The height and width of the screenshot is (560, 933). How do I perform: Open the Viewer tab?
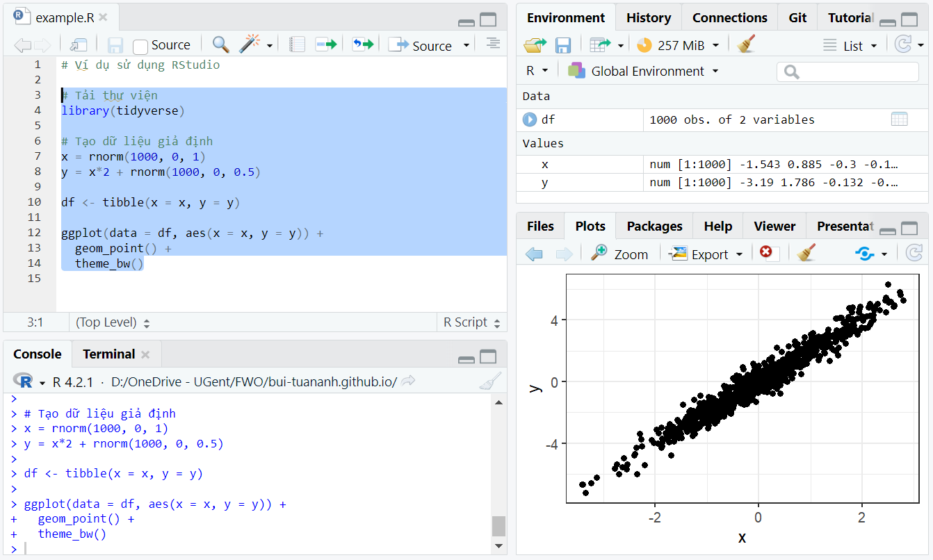[774, 227]
